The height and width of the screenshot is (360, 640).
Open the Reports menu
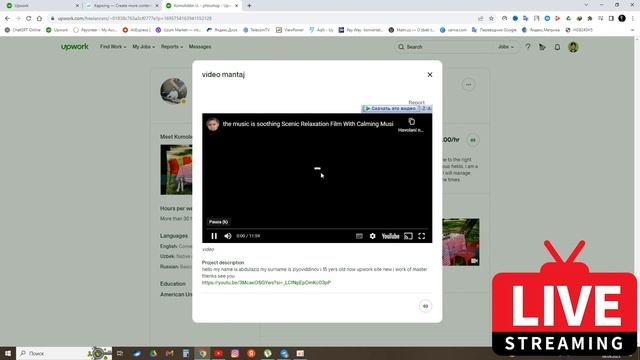(x=171, y=47)
